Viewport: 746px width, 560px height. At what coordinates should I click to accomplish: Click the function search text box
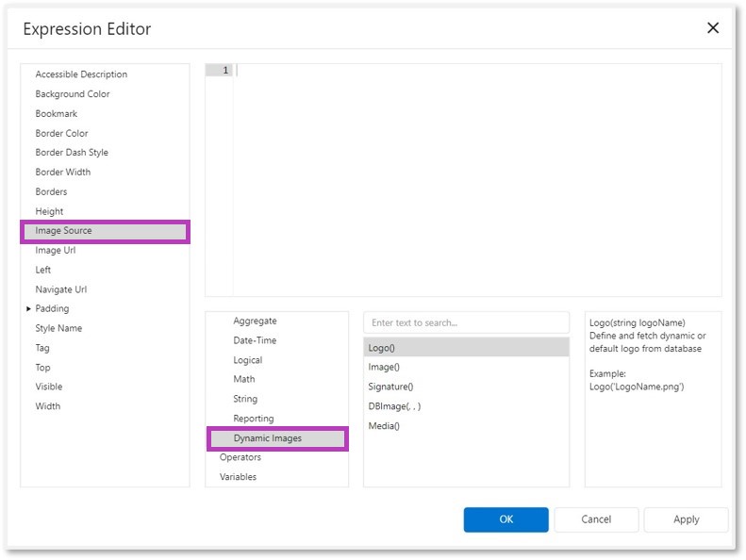pyautogui.click(x=466, y=322)
